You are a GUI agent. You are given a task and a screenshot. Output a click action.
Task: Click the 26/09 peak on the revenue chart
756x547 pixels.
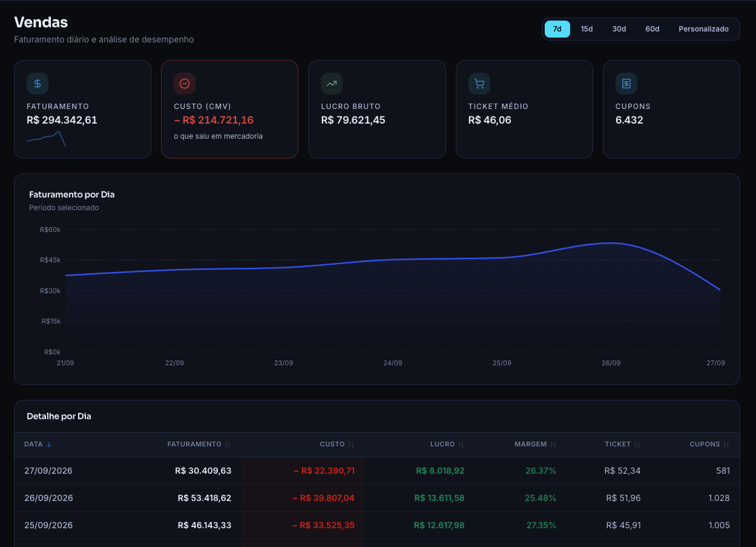click(x=611, y=243)
